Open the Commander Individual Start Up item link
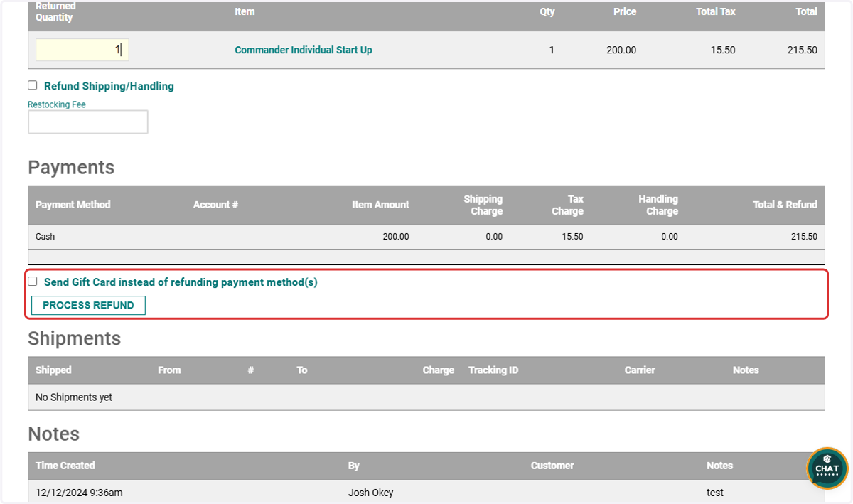This screenshot has width=853, height=504. pyautogui.click(x=304, y=50)
